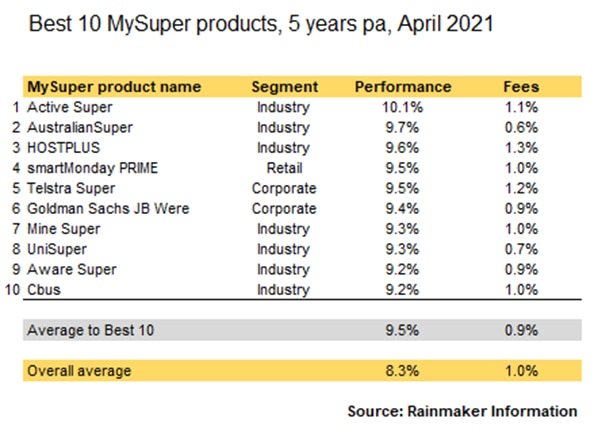This screenshot has height=430, width=598.
Task: Click the Performance column header
Action: (403, 87)
